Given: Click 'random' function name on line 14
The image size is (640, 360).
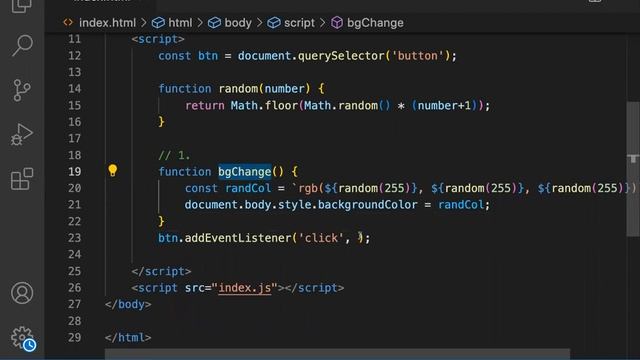Looking at the screenshot, I should [238, 89].
